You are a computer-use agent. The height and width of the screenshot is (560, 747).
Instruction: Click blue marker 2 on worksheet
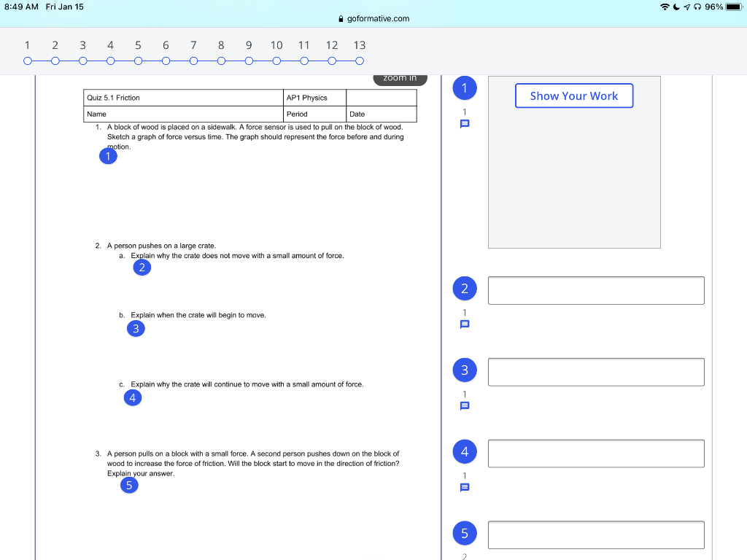coord(142,267)
